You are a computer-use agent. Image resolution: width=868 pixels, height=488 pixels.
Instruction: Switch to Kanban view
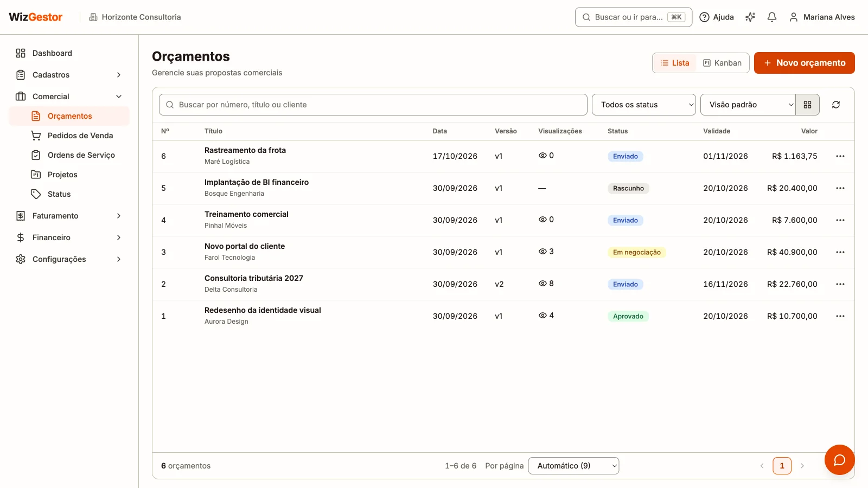722,63
